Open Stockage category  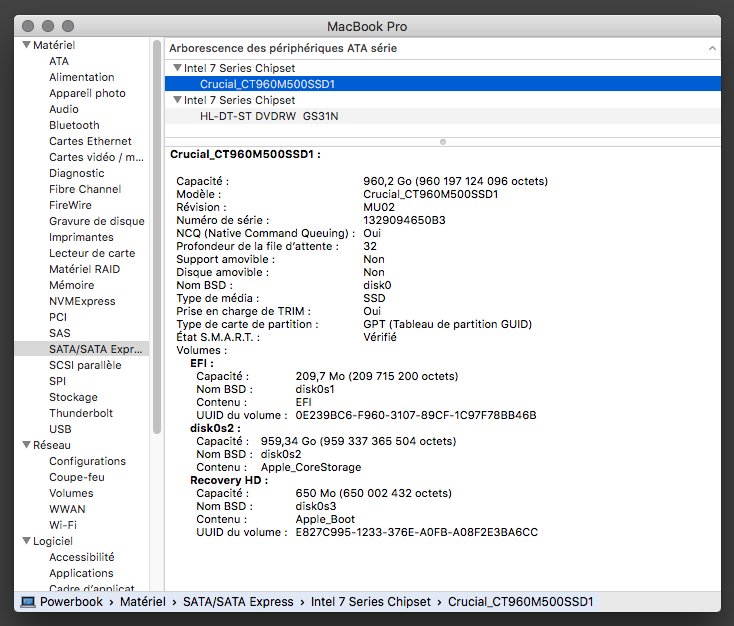pos(73,397)
